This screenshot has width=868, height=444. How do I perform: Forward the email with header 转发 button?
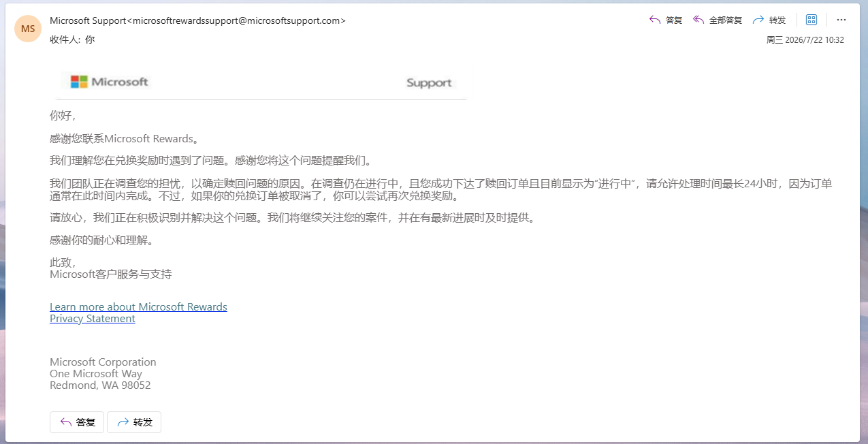[769, 20]
